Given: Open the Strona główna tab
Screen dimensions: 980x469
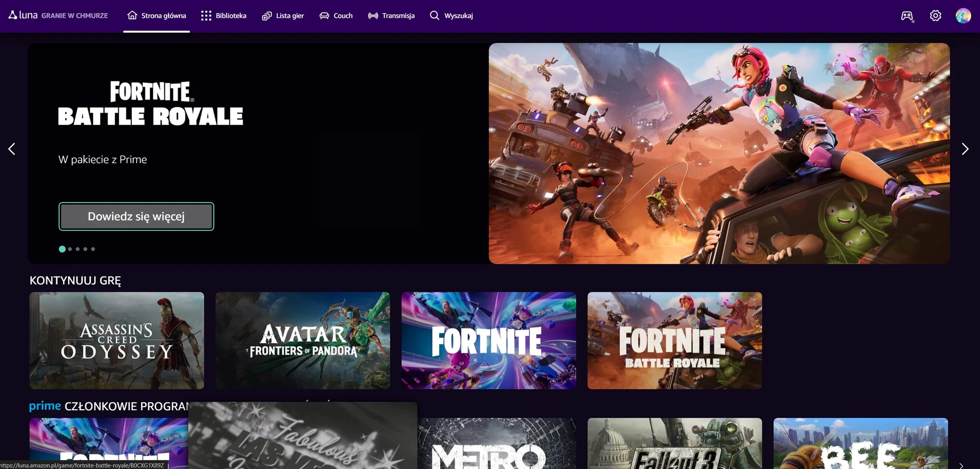Looking at the screenshot, I should (x=157, y=16).
